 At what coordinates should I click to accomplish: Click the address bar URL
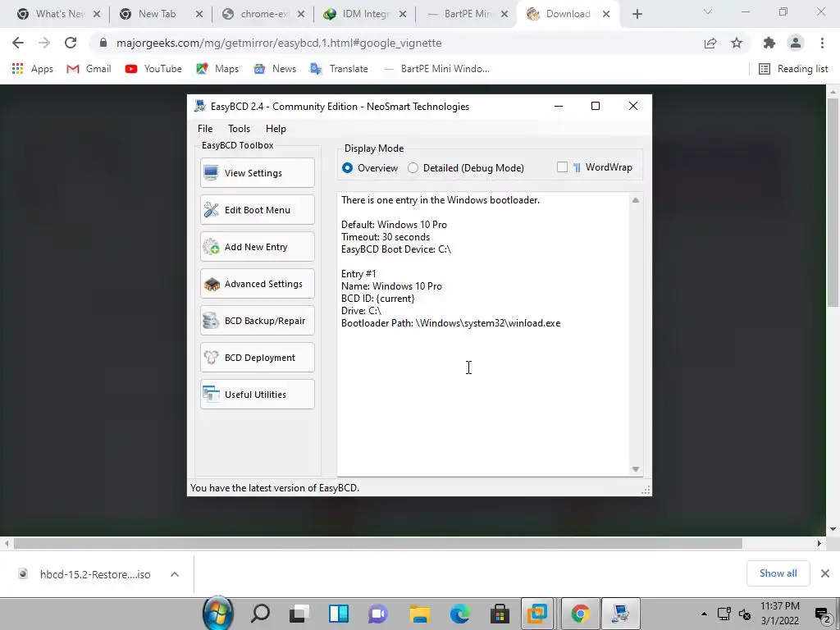coord(279,43)
